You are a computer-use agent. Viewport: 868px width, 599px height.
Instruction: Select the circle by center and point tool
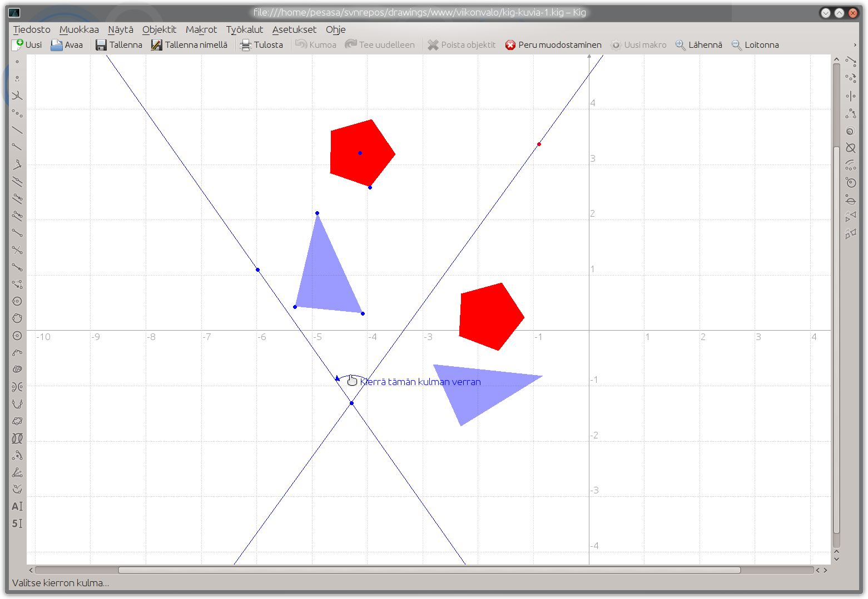(x=17, y=301)
